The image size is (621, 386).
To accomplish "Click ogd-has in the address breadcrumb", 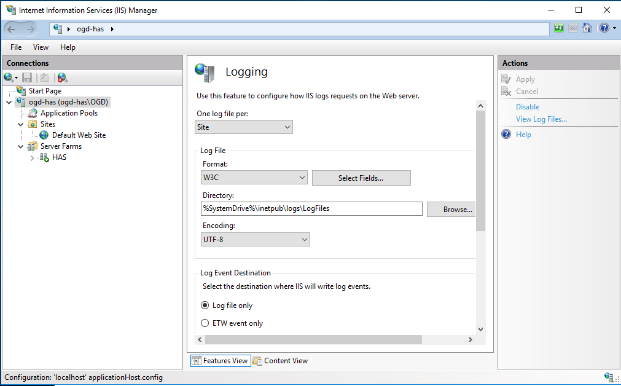I will [x=90, y=29].
